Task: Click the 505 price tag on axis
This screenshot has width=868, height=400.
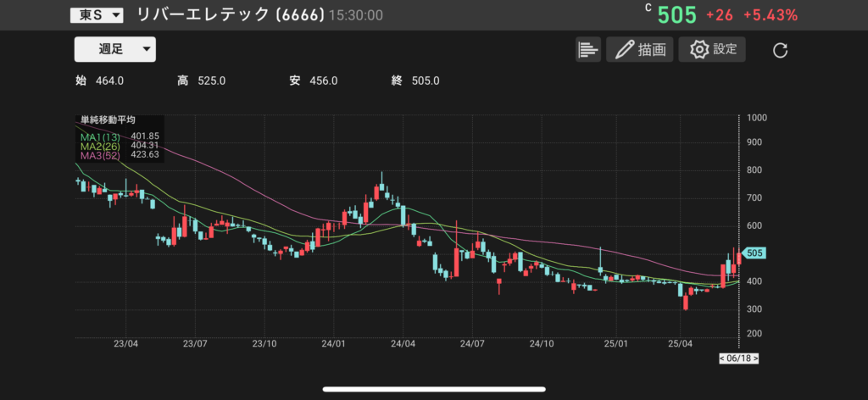Action: (754, 253)
